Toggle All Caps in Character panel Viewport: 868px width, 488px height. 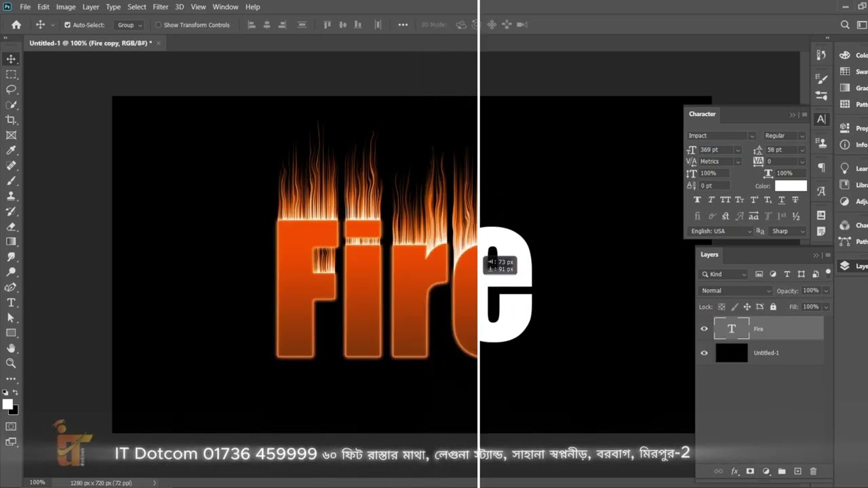pyautogui.click(x=726, y=200)
